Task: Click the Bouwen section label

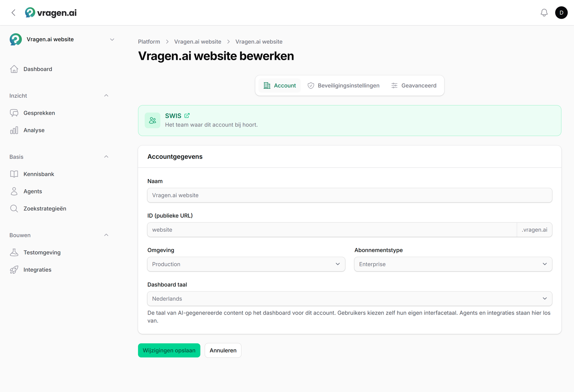Action: coord(20,235)
